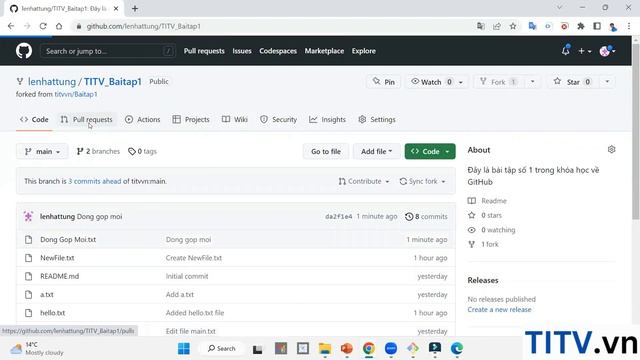The height and width of the screenshot is (360, 640).
Task: Open upstream titvn/Baitap1 link
Action: click(76, 94)
